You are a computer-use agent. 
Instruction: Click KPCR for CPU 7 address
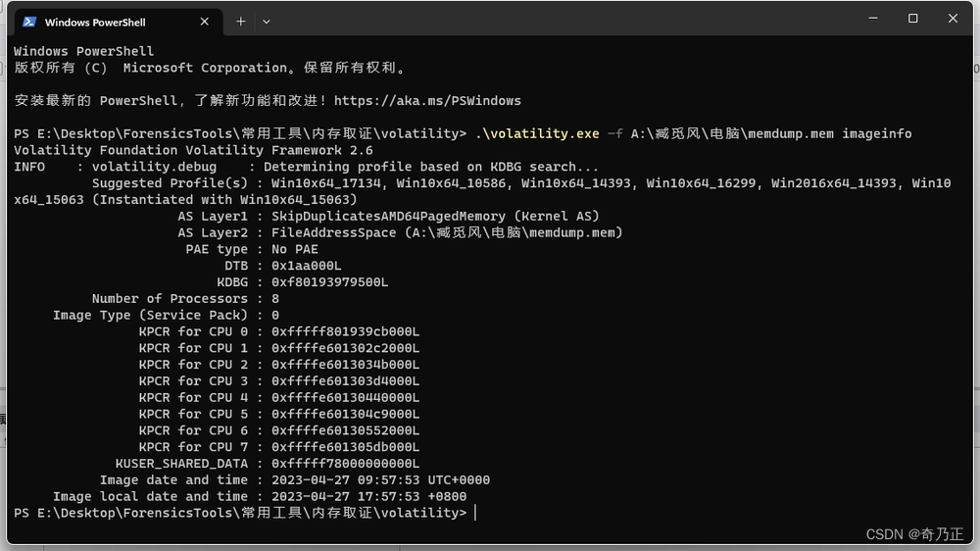pos(345,447)
